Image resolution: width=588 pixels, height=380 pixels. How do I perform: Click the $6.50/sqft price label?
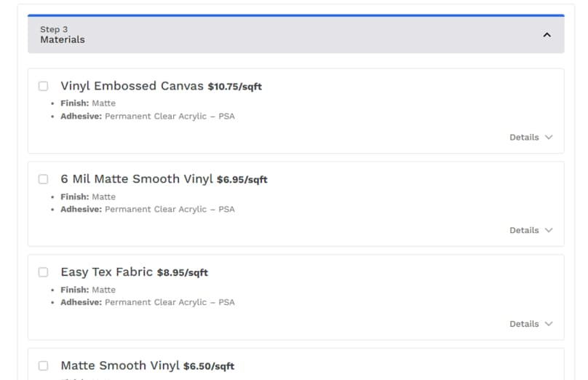point(209,366)
